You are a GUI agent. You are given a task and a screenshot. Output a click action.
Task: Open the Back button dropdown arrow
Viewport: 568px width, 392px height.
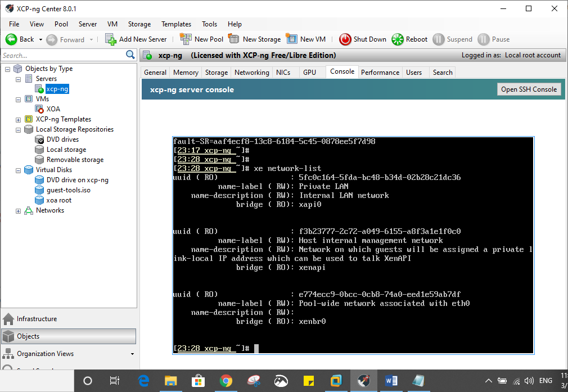(x=40, y=39)
